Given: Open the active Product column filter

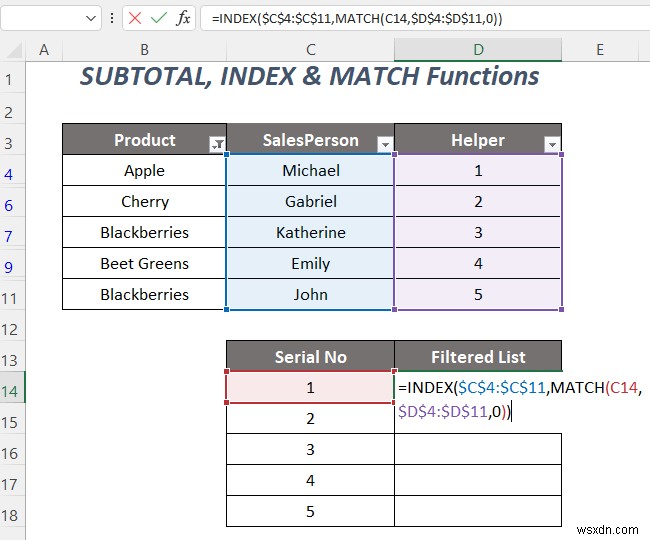Looking at the screenshot, I should point(217,144).
